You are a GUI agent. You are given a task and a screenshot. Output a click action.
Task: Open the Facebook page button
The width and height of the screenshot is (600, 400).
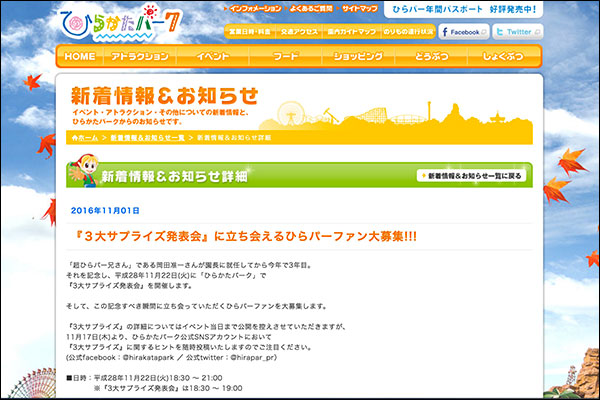click(464, 32)
